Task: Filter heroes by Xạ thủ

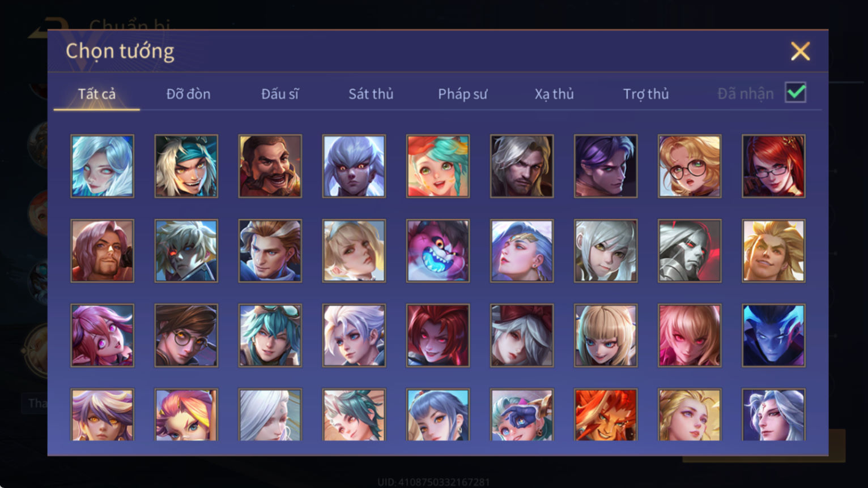Action: (x=554, y=94)
